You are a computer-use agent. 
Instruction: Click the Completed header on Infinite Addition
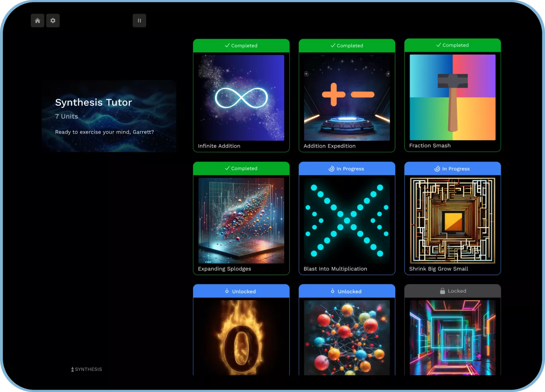[241, 45]
